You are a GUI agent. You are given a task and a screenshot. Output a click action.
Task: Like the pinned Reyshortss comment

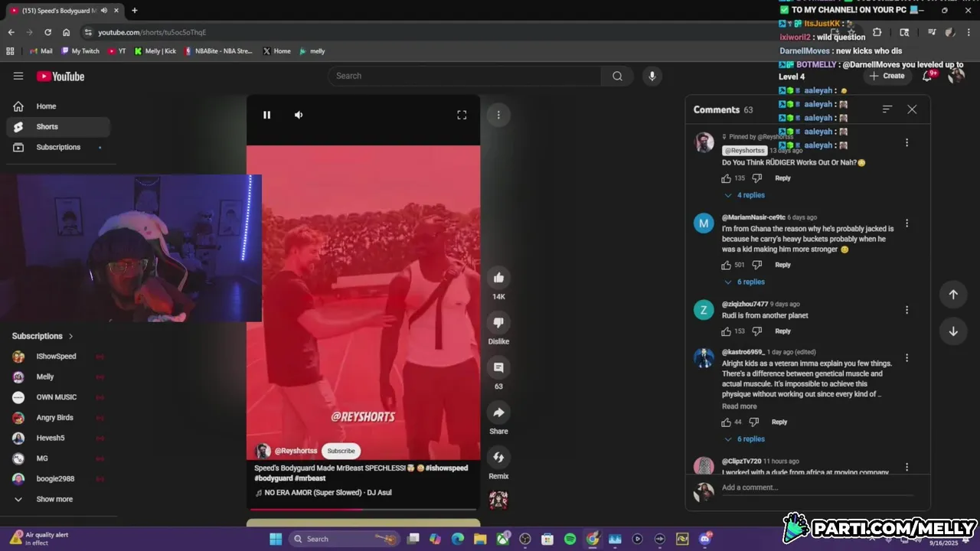coord(726,178)
